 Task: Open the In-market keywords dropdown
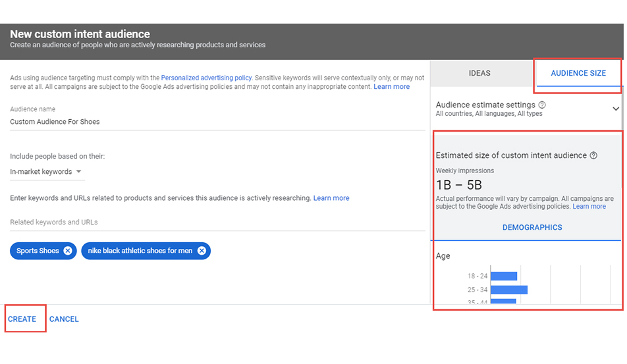coord(47,172)
